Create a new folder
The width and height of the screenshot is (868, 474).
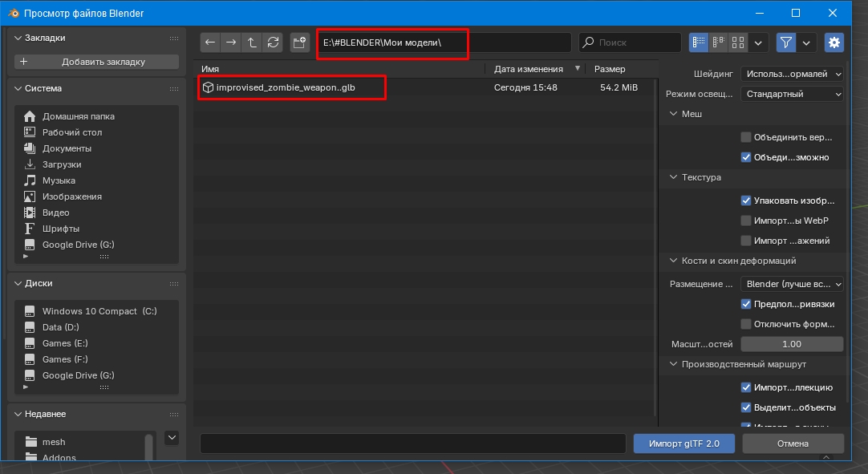299,42
